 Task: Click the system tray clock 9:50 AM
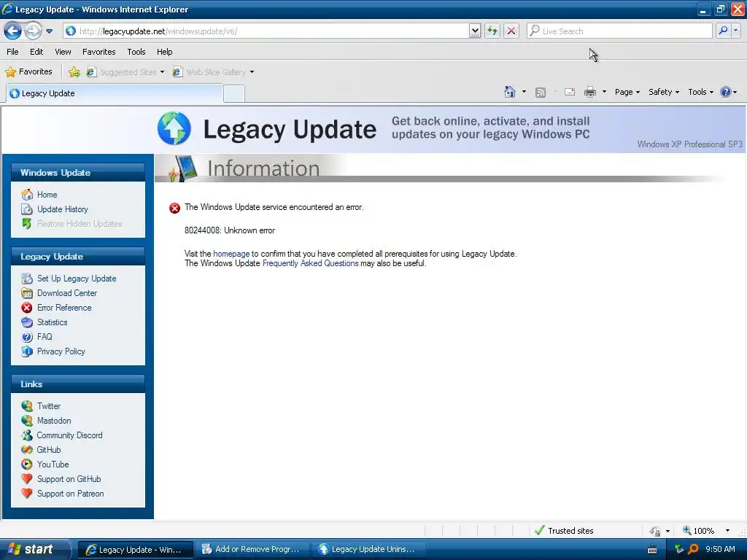pos(720,549)
